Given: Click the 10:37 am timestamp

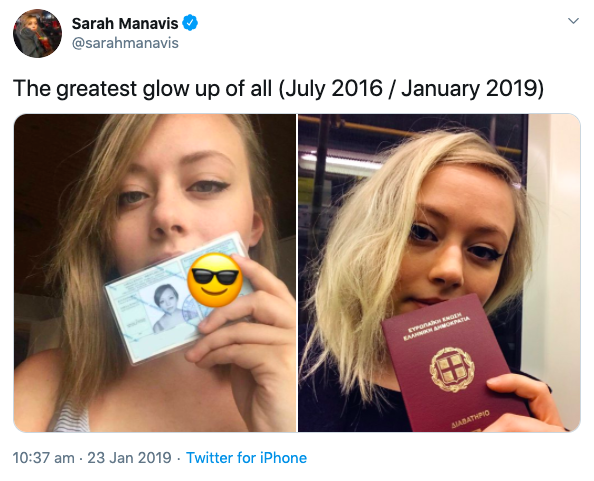Looking at the screenshot, I should pos(44,458).
